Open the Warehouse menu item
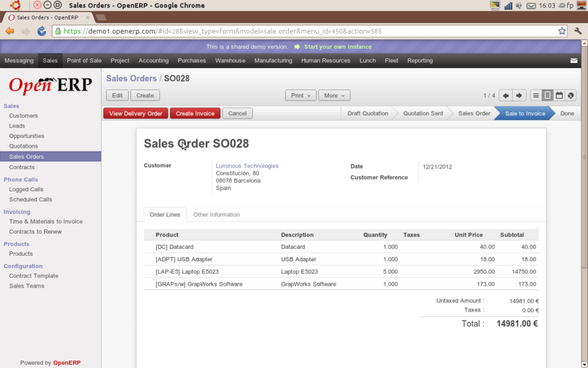 point(230,61)
